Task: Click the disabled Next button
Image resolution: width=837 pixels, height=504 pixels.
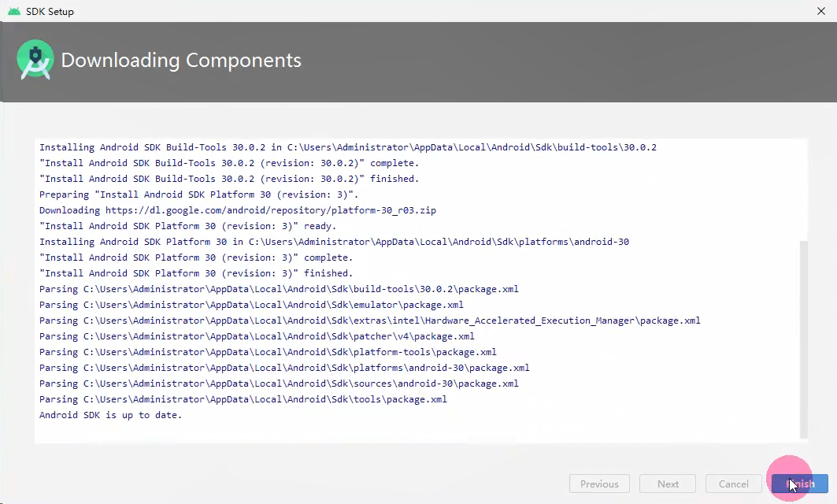Action: 668,484
